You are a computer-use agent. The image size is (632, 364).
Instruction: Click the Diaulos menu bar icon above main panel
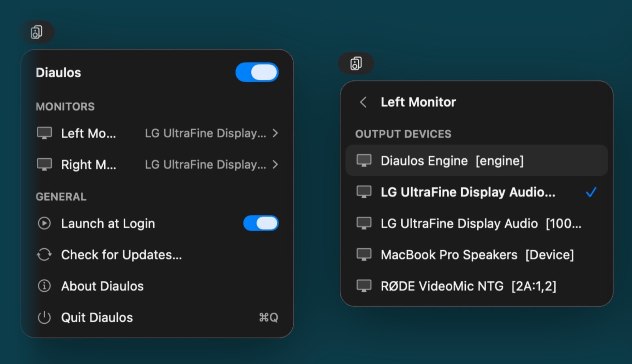[36, 32]
